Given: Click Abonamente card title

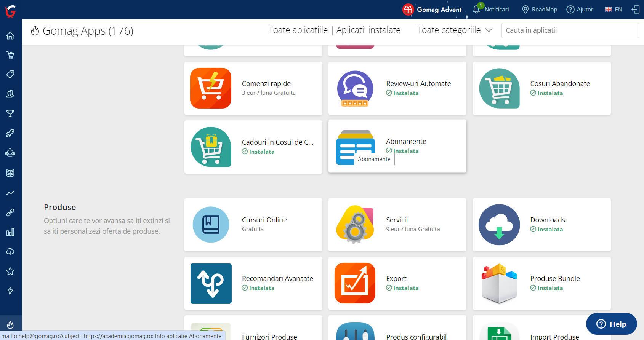Looking at the screenshot, I should click(406, 141).
